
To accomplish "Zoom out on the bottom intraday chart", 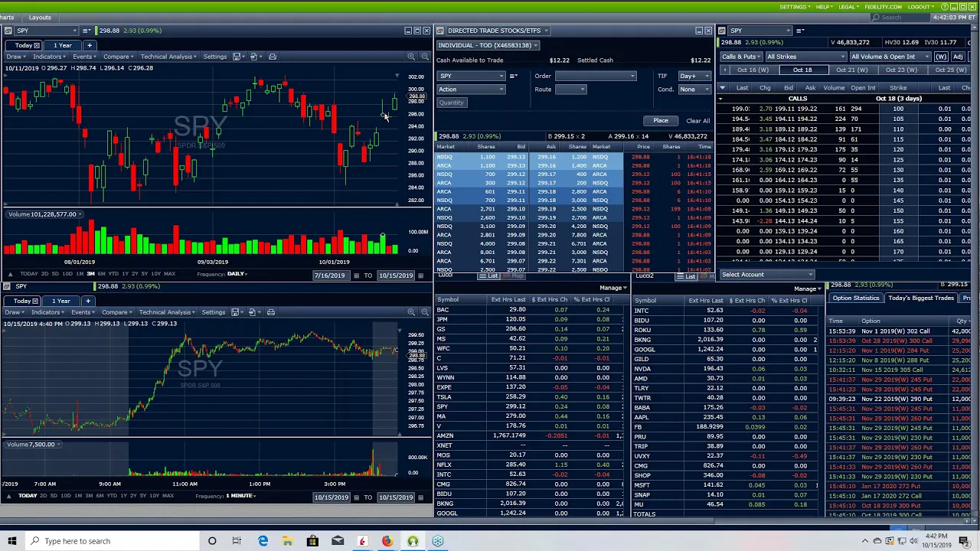I will pyautogui.click(x=424, y=312).
